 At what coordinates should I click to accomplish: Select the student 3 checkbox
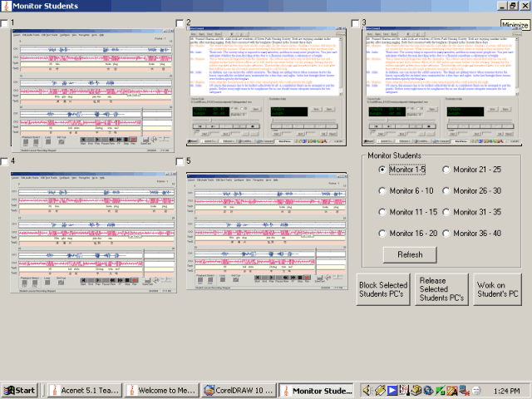pos(356,23)
